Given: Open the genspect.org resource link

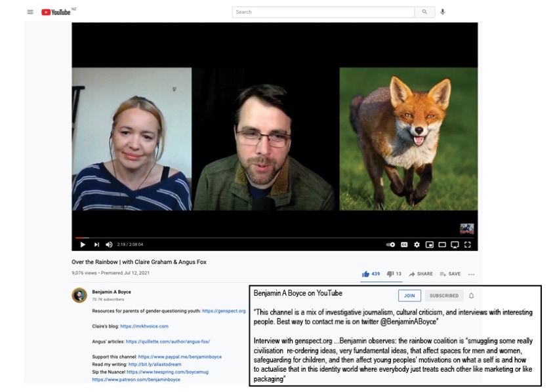Looking at the screenshot, I should point(224,311).
